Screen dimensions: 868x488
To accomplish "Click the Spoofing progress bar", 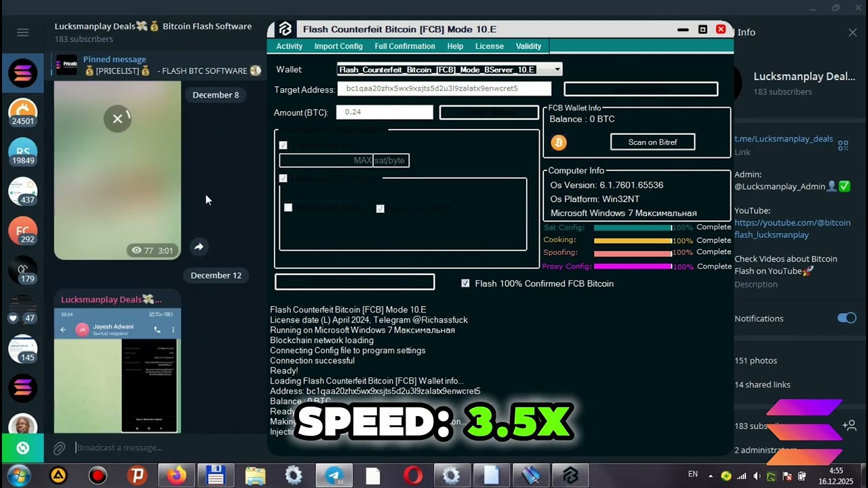I will click(633, 253).
